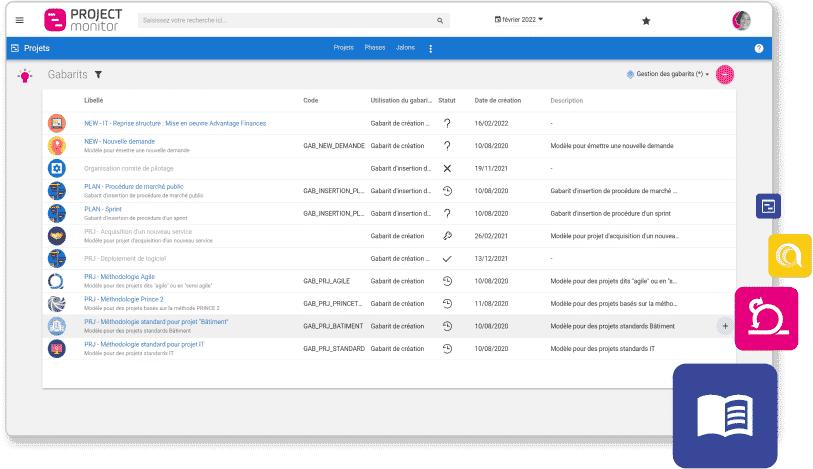Image resolution: width=813 pixels, height=469 pixels.
Task: Click the lightbulb ideas icon
Action: click(24, 76)
